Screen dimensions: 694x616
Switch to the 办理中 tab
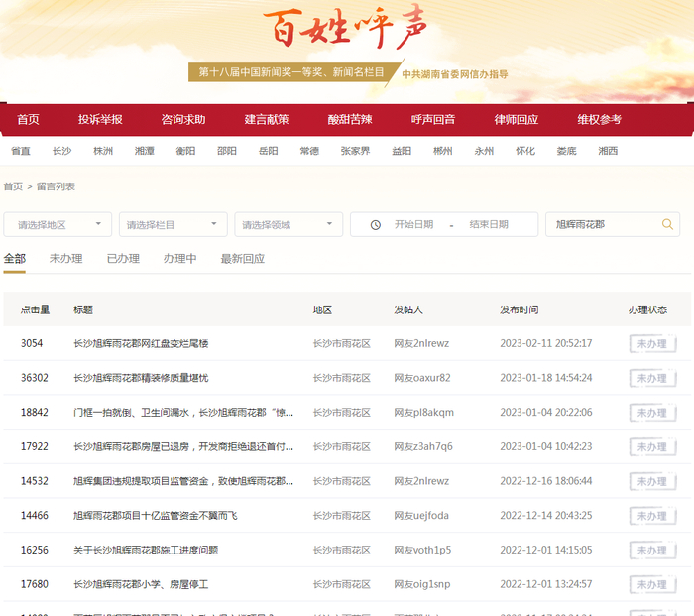coord(180,258)
